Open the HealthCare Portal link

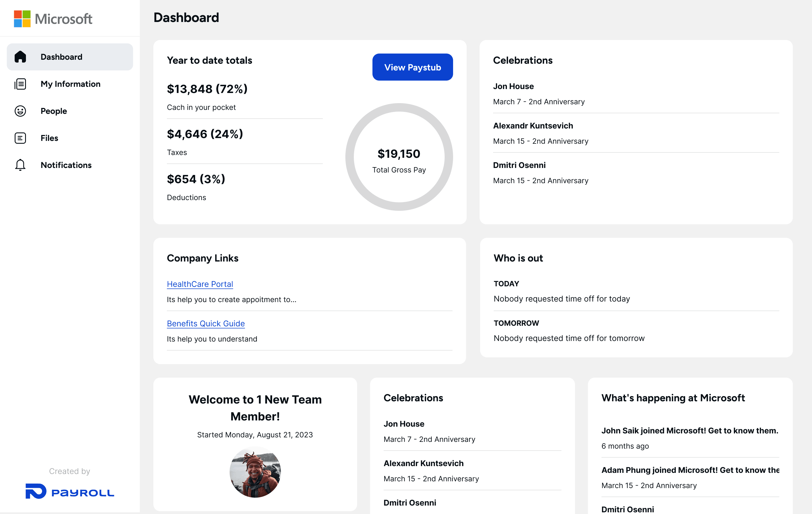click(200, 284)
